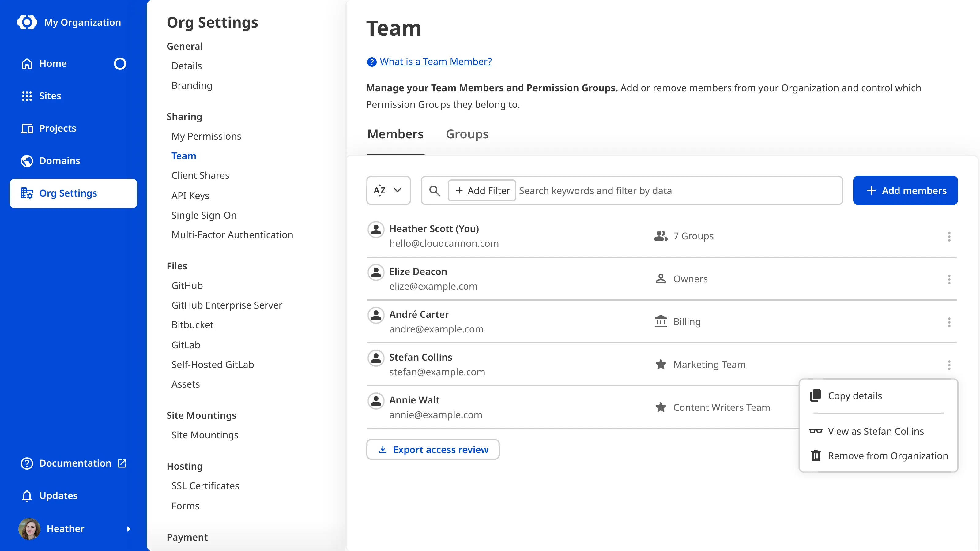The width and height of the screenshot is (980, 551).
Task: Open Bitbucket settings
Action: point(192,325)
